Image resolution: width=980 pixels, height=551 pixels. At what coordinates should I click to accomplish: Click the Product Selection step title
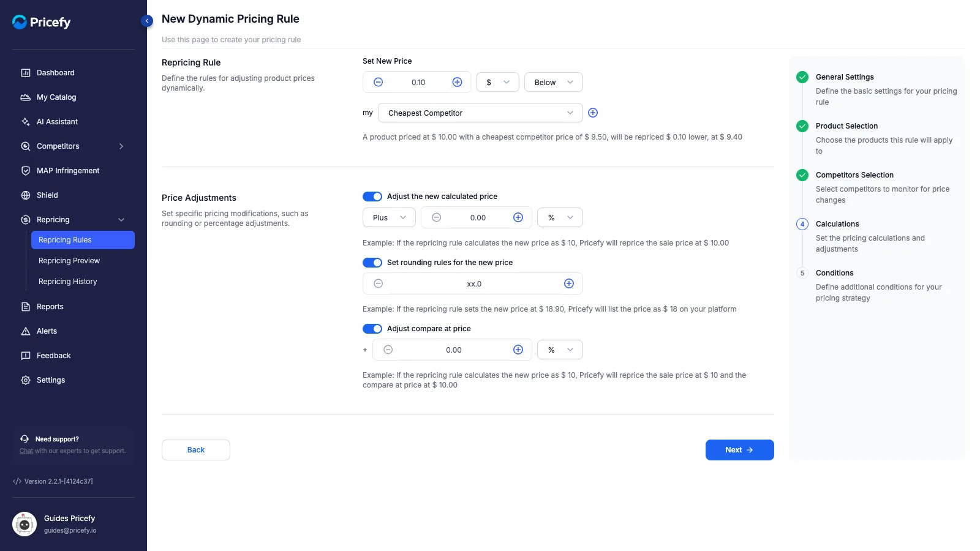[x=846, y=126]
